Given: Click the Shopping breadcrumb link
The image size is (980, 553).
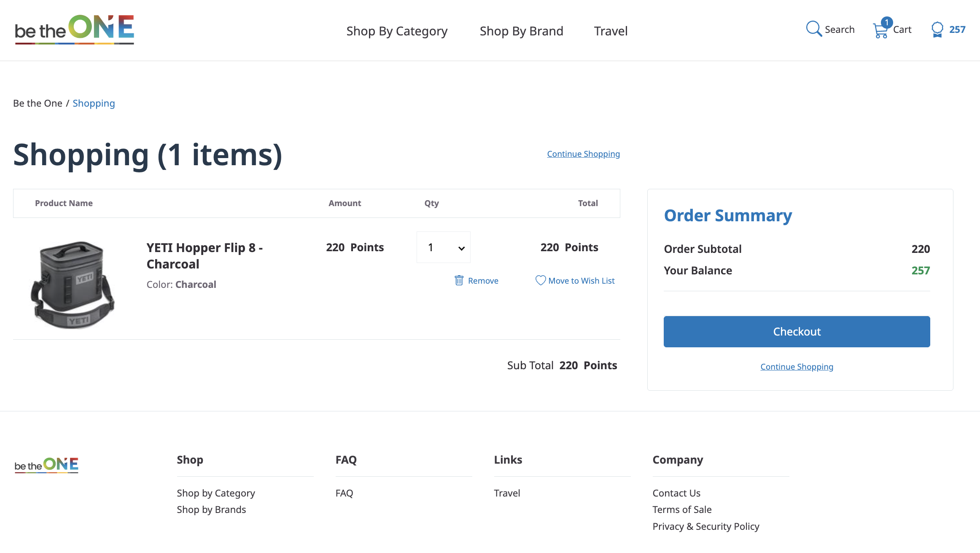Looking at the screenshot, I should pos(94,103).
